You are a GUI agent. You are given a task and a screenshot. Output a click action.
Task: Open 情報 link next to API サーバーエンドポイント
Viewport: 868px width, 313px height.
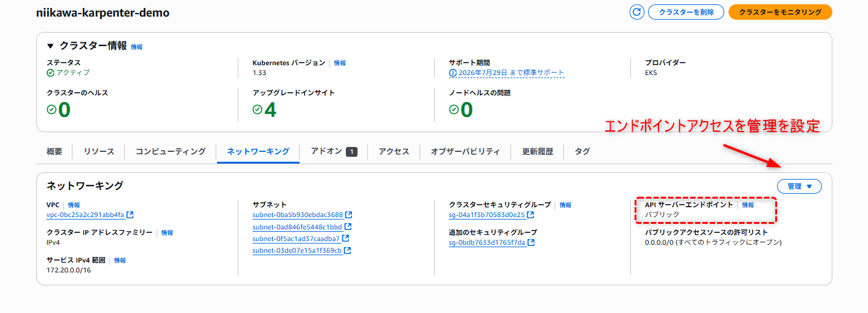748,205
